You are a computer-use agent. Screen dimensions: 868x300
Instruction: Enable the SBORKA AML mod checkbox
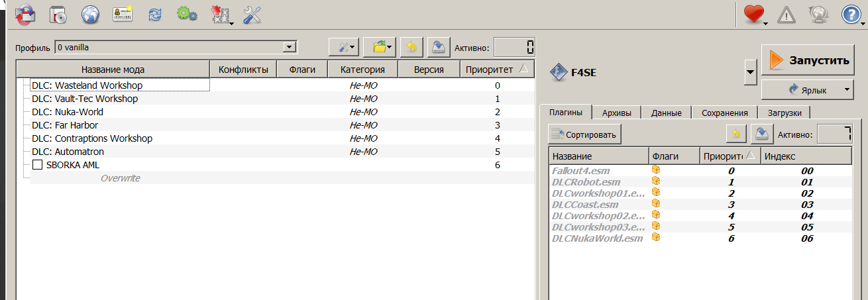(38, 165)
